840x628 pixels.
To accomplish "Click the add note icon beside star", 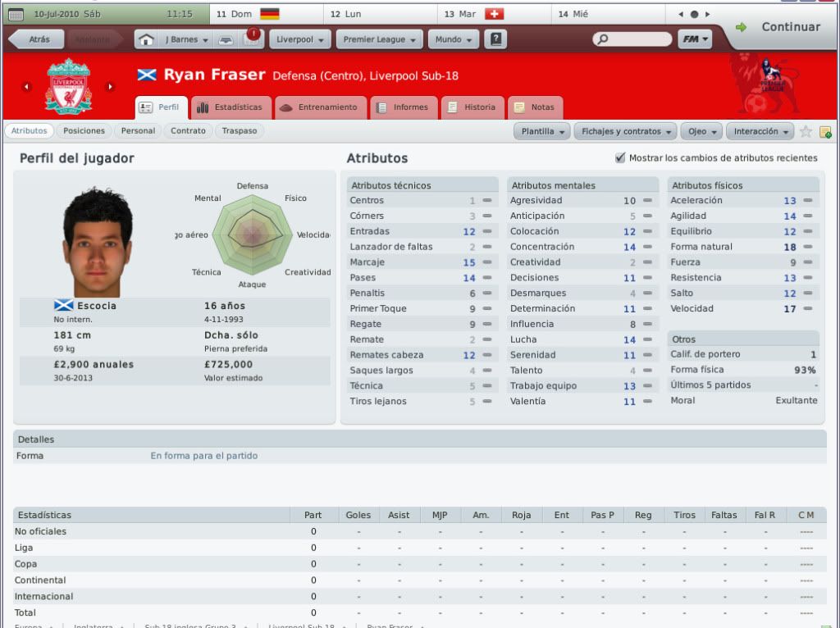I will coord(825,132).
